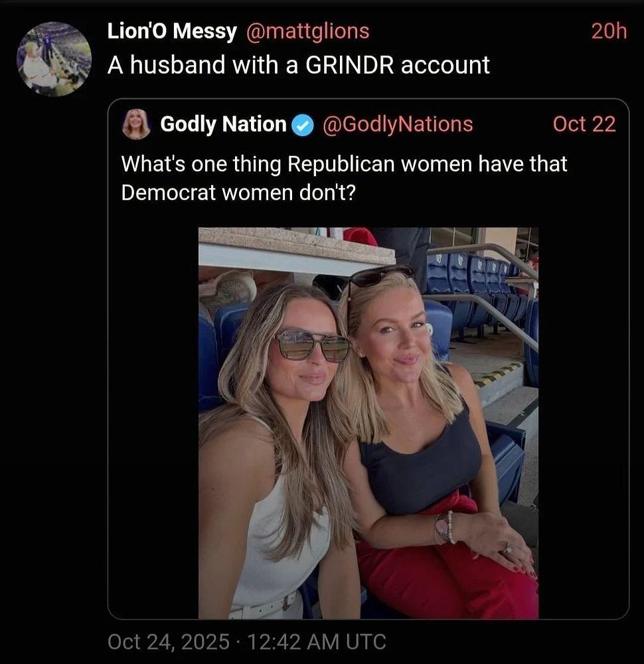This screenshot has width=644, height=664.
Task: Open quoted text about Republican women
Action: (x=344, y=178)
